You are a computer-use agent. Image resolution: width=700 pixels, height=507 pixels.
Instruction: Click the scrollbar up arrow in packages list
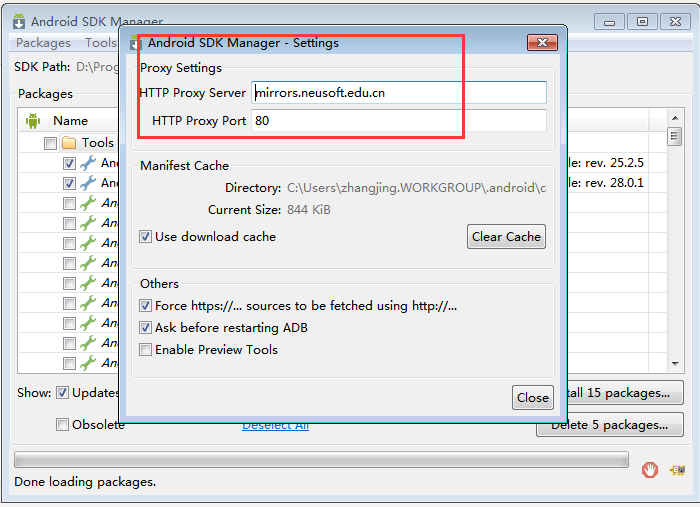click(675, 118)
